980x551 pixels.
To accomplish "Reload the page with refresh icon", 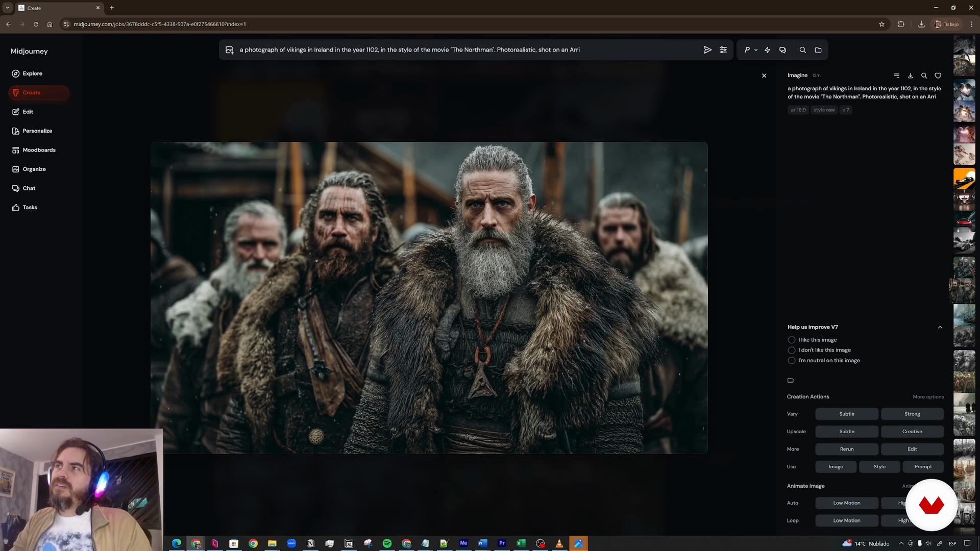I will tap(36, 24).
